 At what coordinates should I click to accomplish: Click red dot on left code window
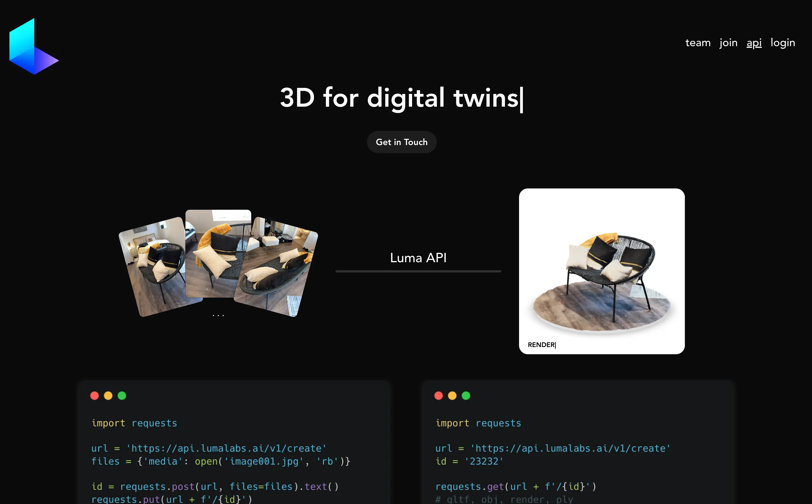pyautogui.click(x=95, y=396)
